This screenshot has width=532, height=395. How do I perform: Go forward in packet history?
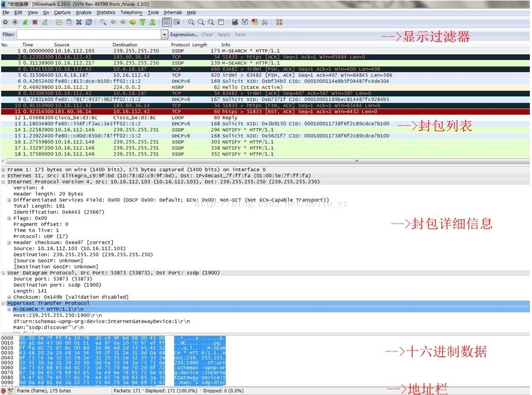pyautogui.click(x=123, y=22)
